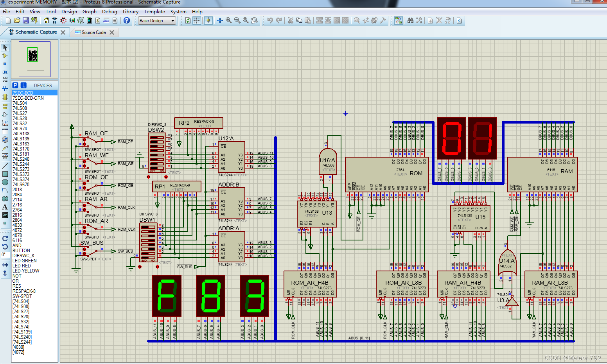The width and height of the screenshot is (607, 364).
Task: Open the Help question mark icon
Action: pyautogui.click(x=127, y=20)
